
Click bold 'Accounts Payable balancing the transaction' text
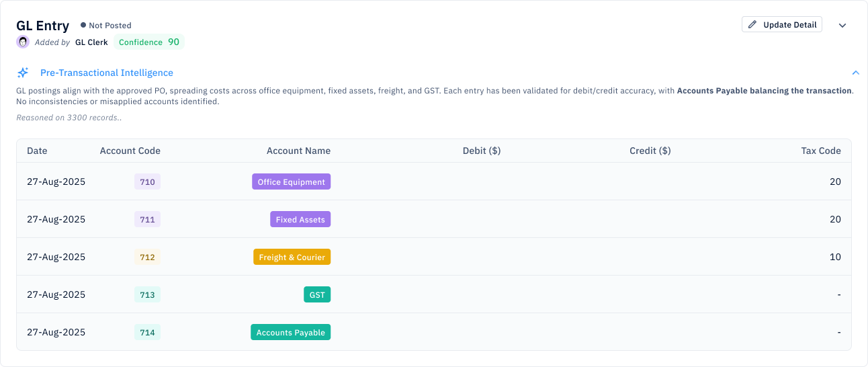[765, 91]
